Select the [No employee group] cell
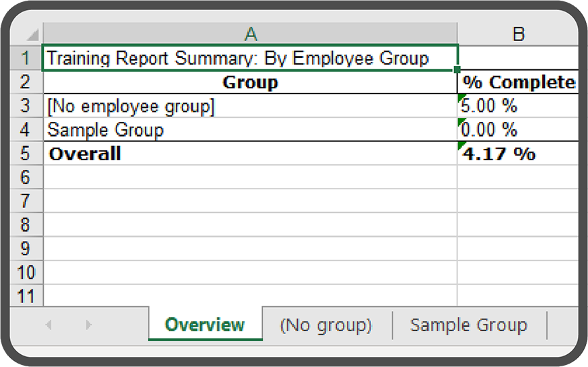The height and width of the screenshot is (367, 588). coord(251,106)
